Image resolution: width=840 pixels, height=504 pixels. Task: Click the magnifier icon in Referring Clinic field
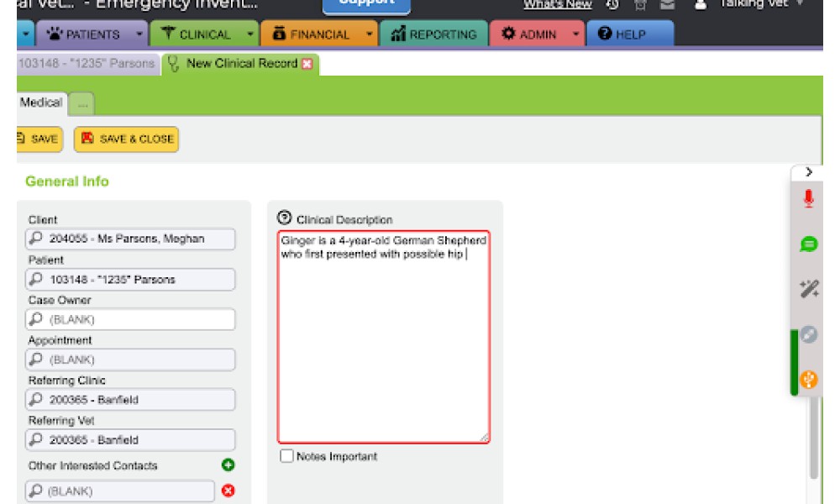click(x=36, y=400)
